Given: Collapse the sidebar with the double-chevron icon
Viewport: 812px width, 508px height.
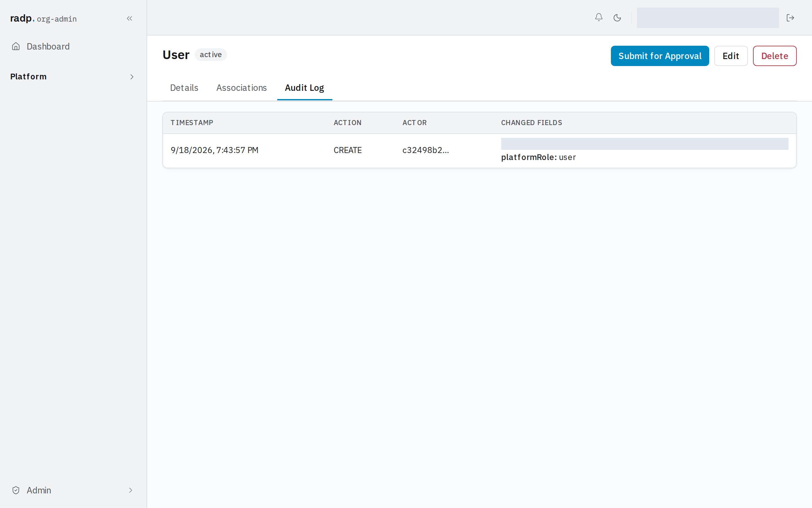Looking at the screenshot, I should (129, 18).
